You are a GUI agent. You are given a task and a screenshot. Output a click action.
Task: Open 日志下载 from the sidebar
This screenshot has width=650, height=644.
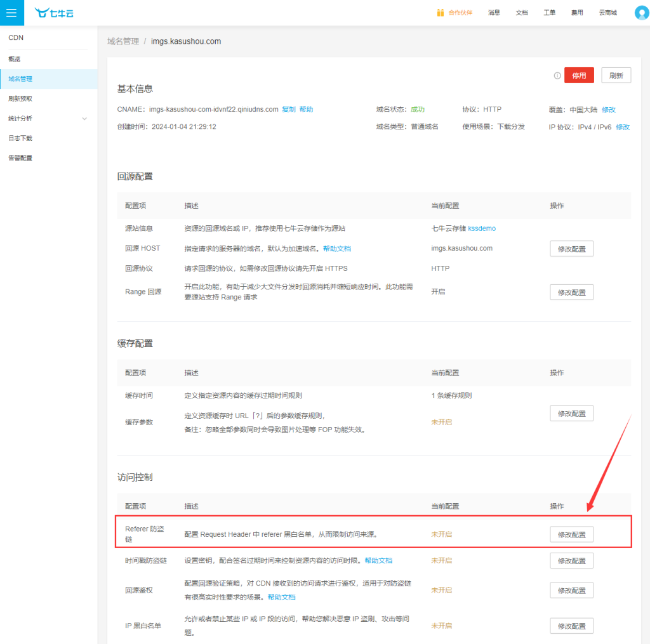tap(20, 138)
